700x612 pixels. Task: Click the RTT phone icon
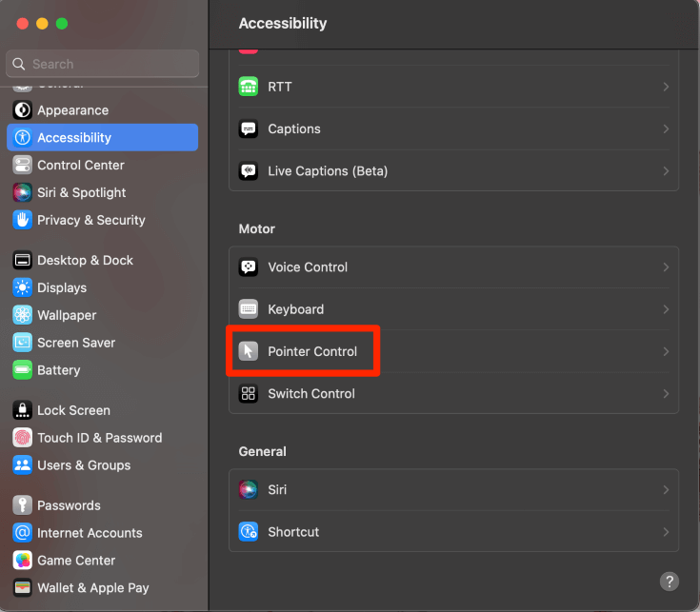tap(249, 87)
